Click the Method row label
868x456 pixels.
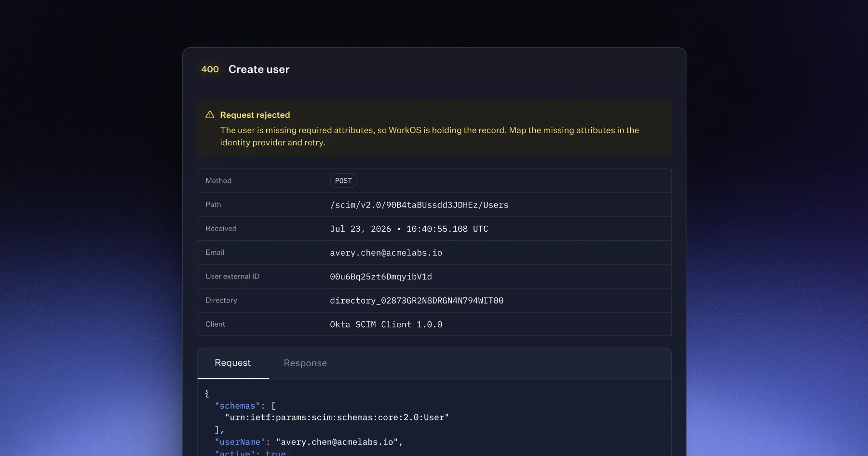coord(218,181)
